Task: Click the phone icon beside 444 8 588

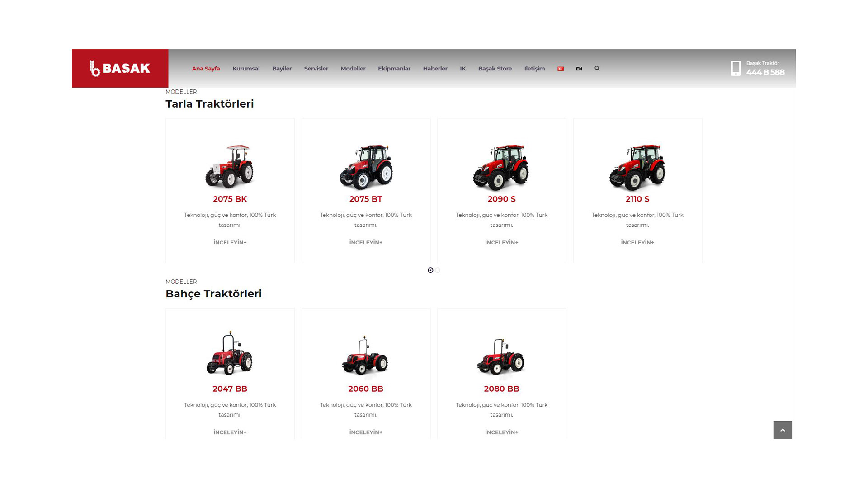Action: 736,68
